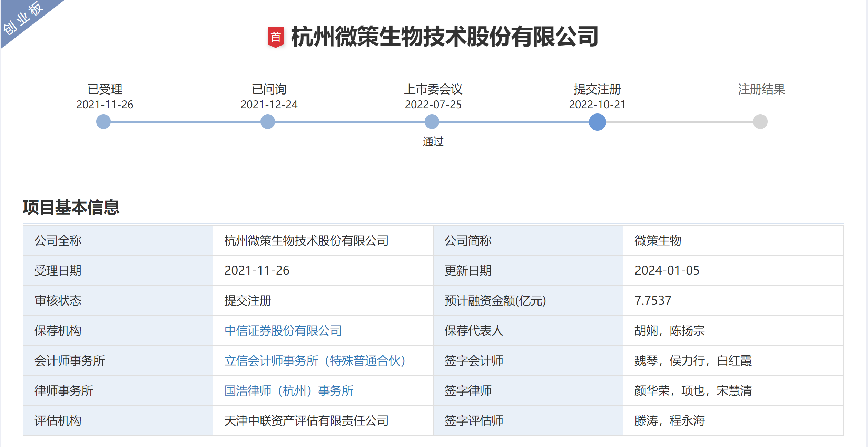Click the date 2022-10-21 on timeline

pos(597,105)
